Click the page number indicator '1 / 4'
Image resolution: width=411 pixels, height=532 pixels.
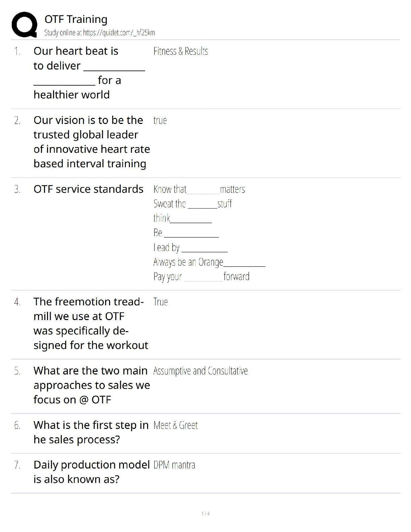click(x=205, y=514)
